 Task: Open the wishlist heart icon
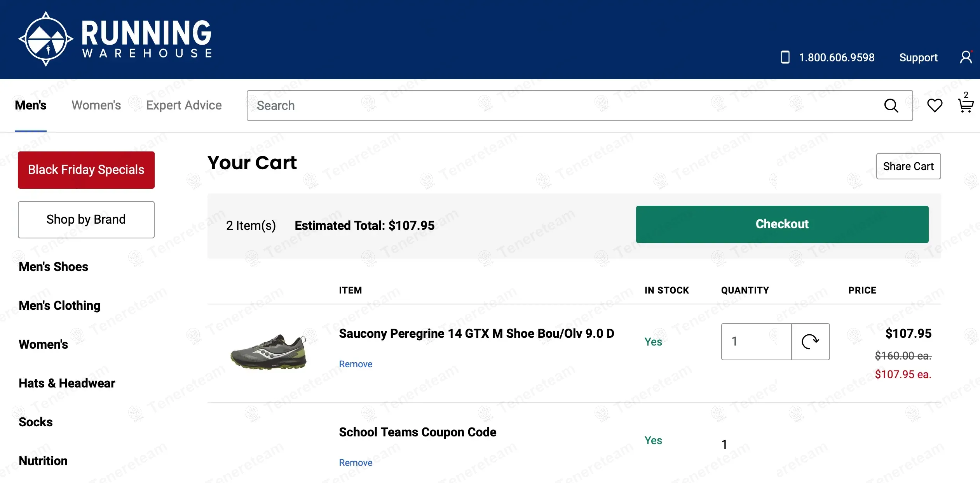(935, 106)
